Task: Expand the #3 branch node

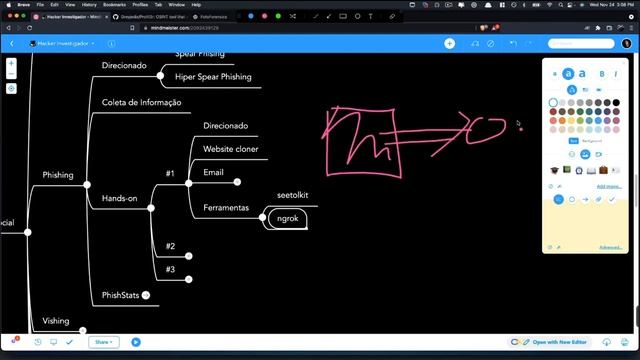Action: [x=189, y=279]
